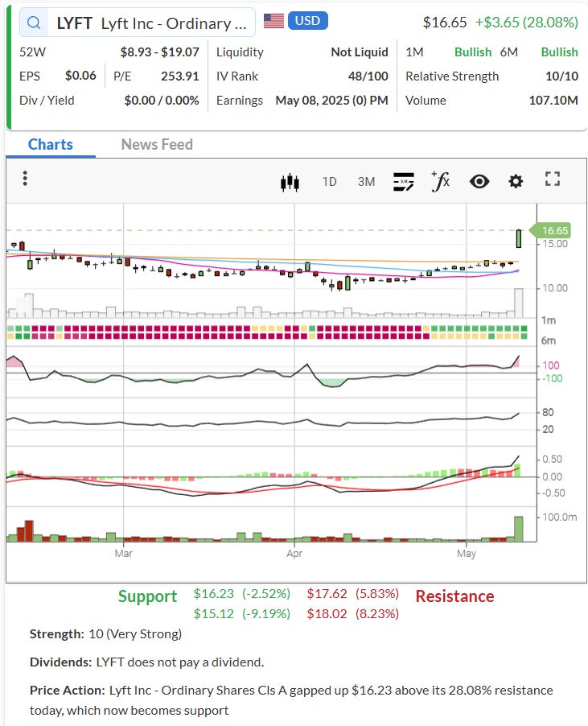
Task: Toggle the eye visibility icon
Action: coord(479,182)
